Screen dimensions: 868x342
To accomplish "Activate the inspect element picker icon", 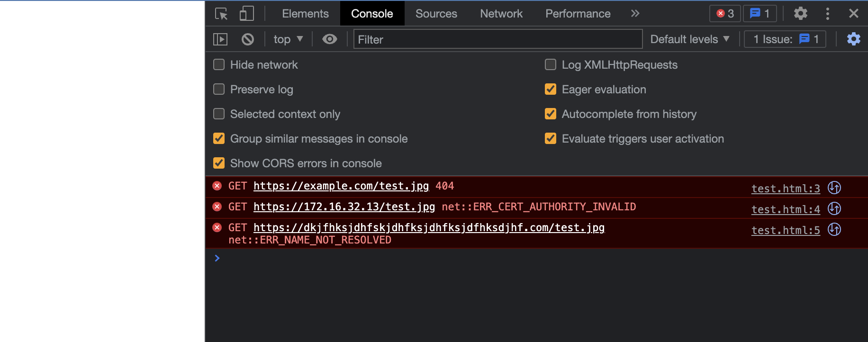I will point(221,14).
